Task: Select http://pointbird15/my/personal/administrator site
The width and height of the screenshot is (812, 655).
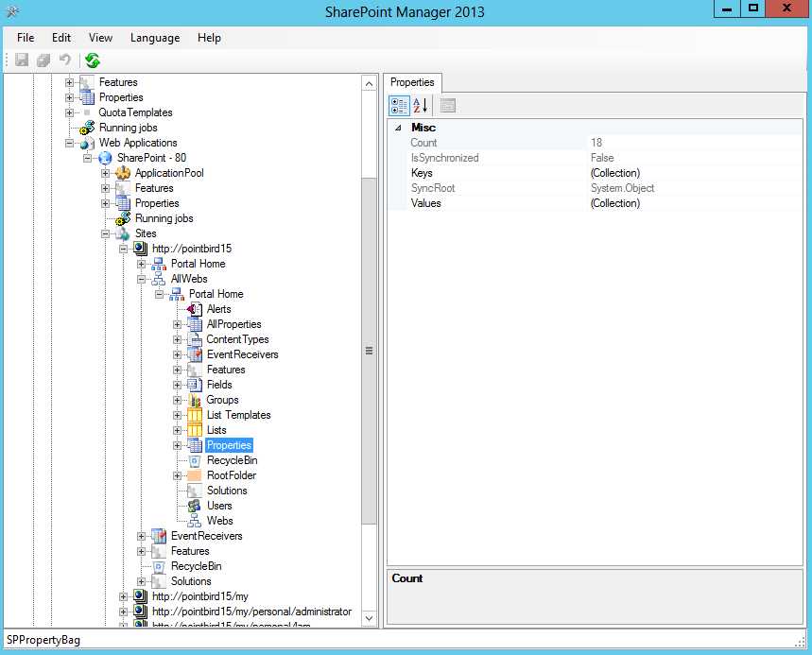Action: [x=251, y=612]
